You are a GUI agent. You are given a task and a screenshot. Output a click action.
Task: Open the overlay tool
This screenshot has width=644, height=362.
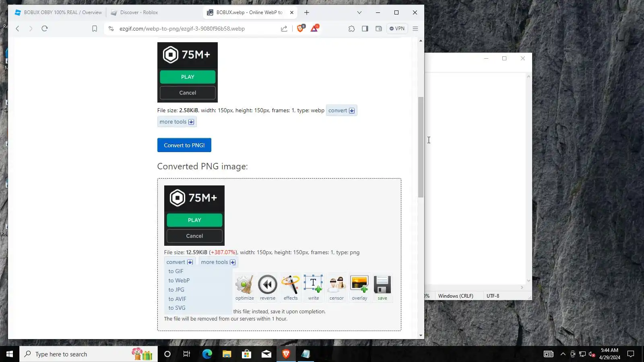point(359,288)
